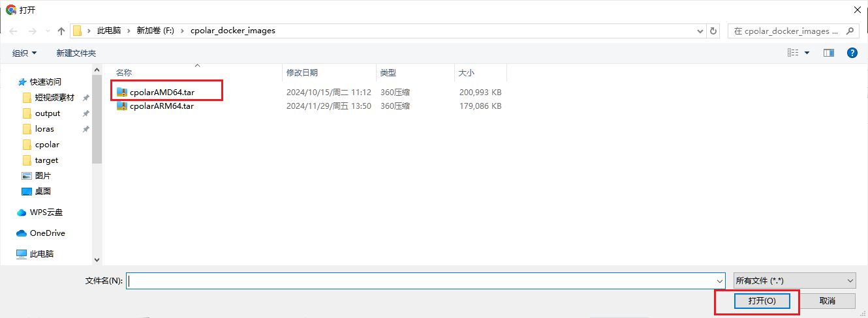Toggle the preview pane icon
The height and width of the screenshot is (318, 868).
[x=829, y=53]
